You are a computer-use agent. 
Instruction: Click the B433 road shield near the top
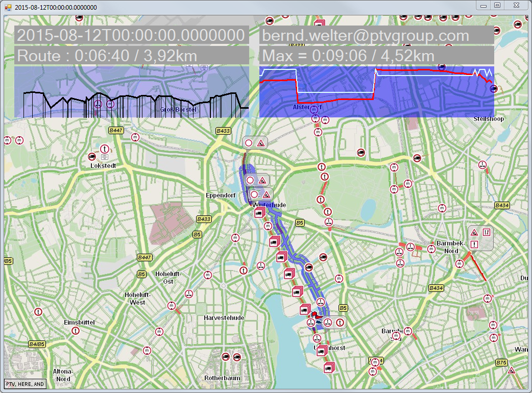[223, 131]
